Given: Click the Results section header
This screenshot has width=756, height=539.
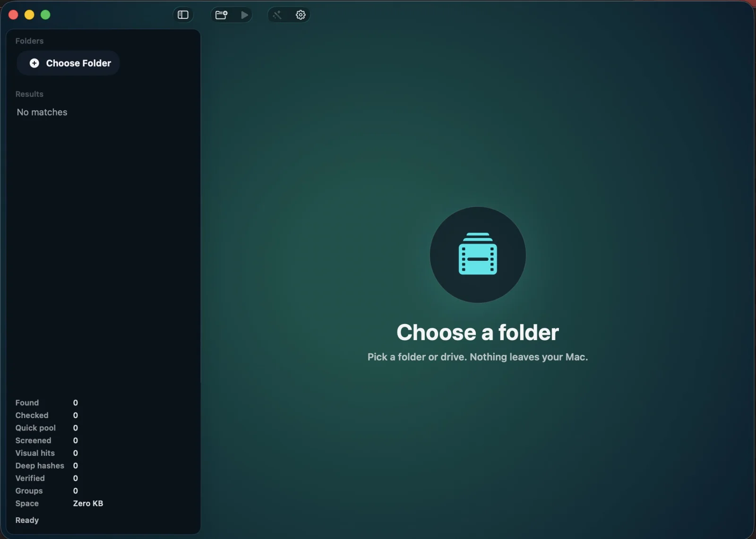Looking at the screenshot, I should (29, 94).
